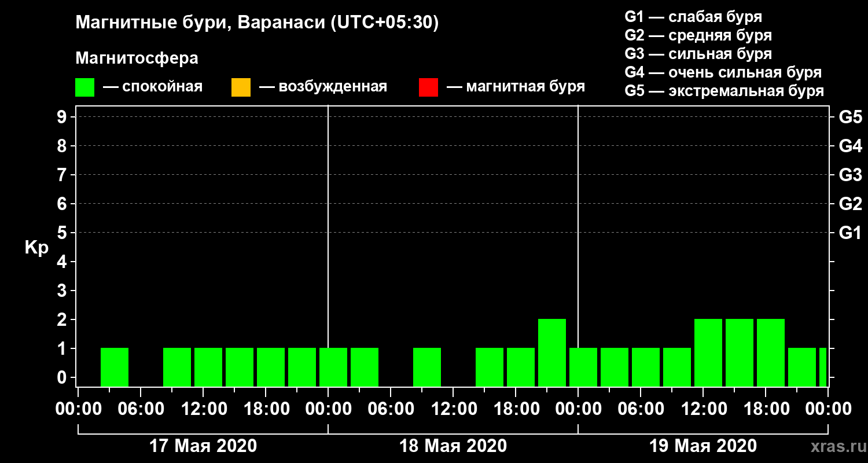
Task: Click the G3 label on the right axis
Action: click(x=850, y=175)
